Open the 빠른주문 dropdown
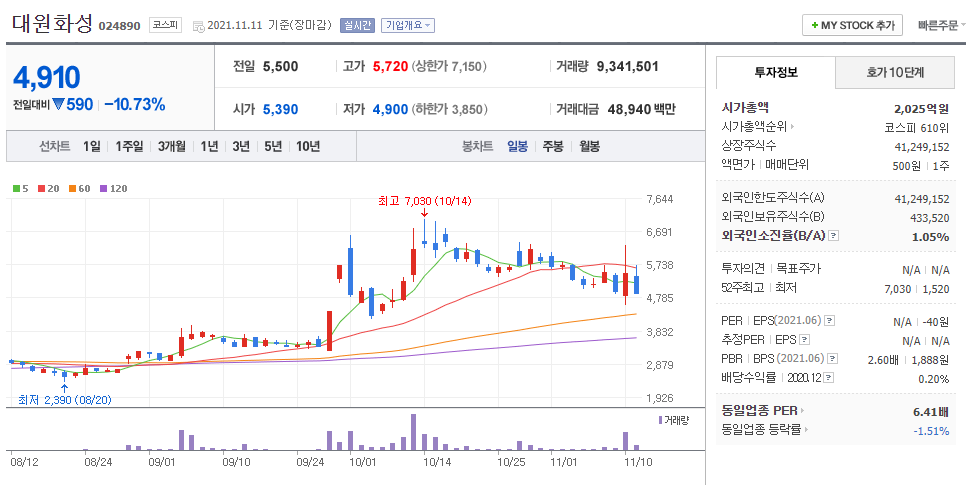 pos(941,26)
